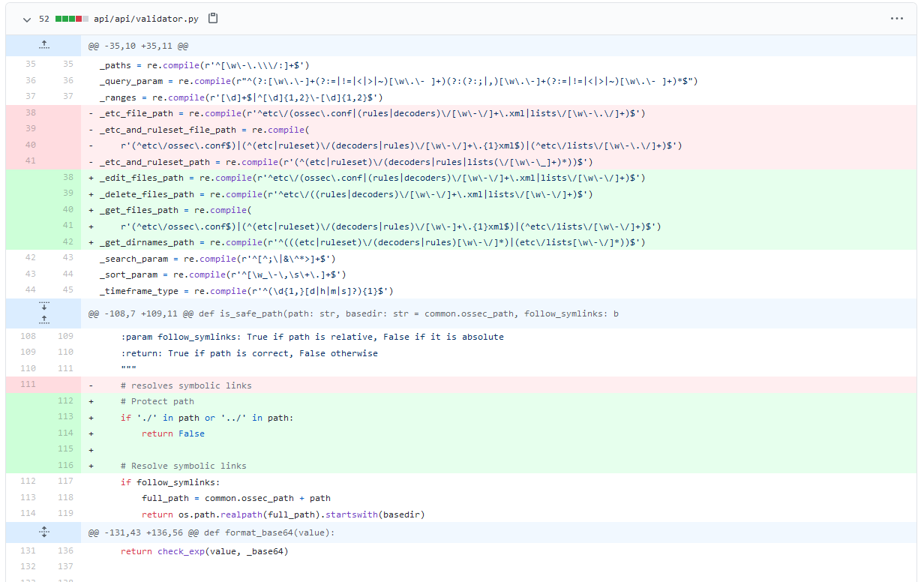Expand context upward at the is_safe_path hunk
Viewport: 924px width, 582px height.
[x=43, y=319]
